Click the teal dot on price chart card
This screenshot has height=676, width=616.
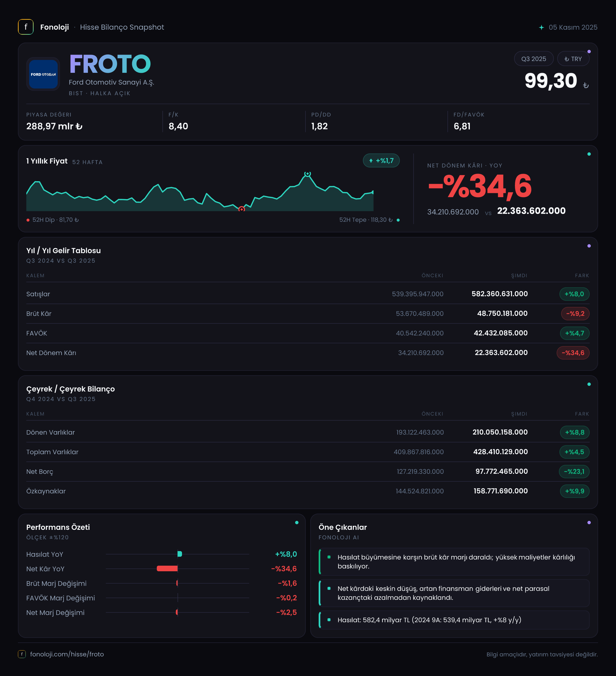click(589, 154)
